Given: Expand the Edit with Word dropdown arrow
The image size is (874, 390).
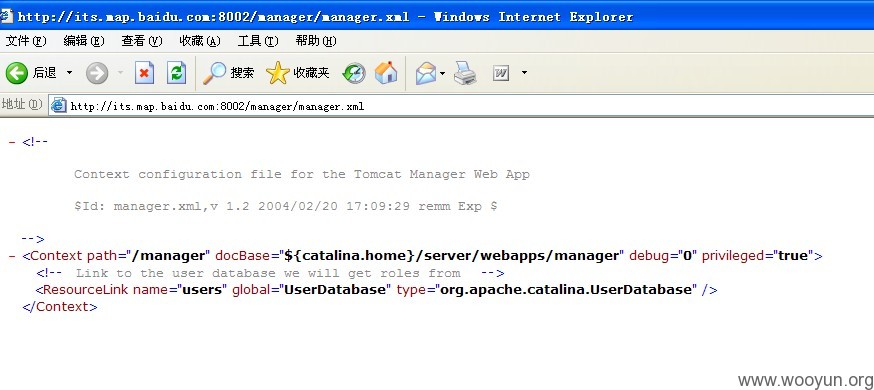Looking at the screenshot, I should [524, 73].
